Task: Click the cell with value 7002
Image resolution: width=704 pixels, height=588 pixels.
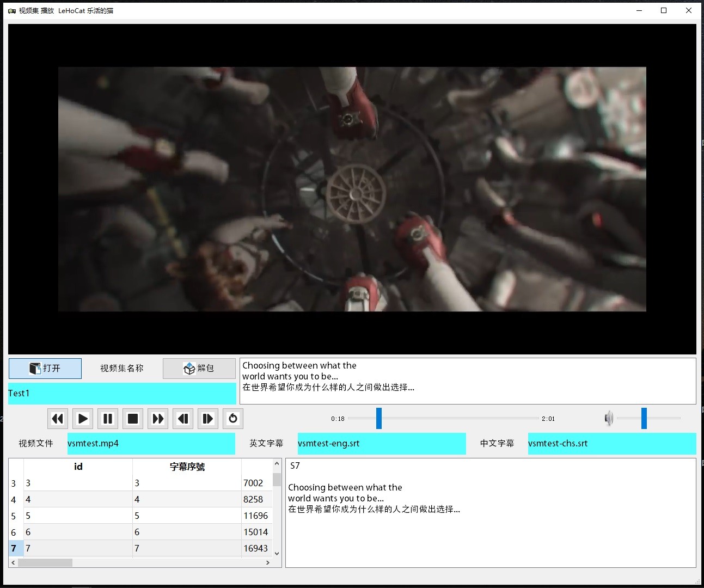Action: [x=256, y=483]
